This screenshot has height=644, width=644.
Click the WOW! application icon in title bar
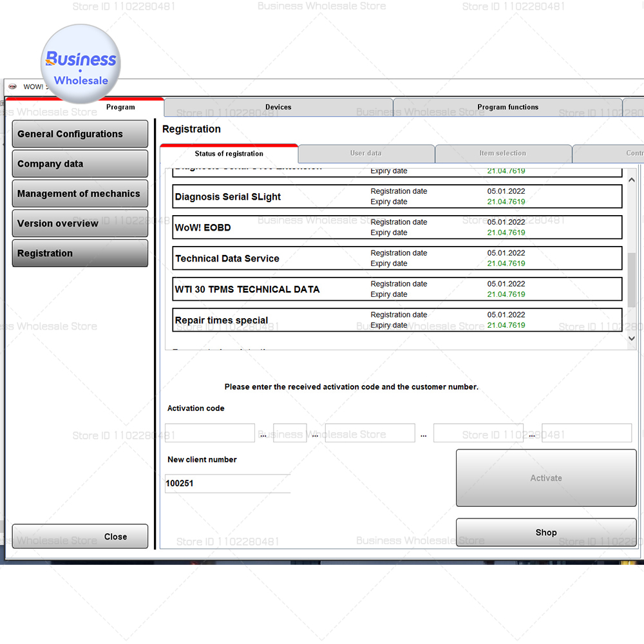pyautogui.click(x=14, y=86)
